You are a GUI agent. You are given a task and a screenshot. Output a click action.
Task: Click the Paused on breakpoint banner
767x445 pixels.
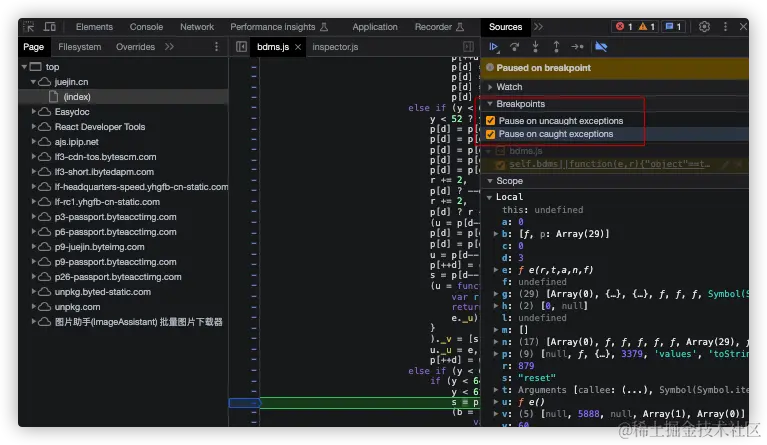(615, 68)
